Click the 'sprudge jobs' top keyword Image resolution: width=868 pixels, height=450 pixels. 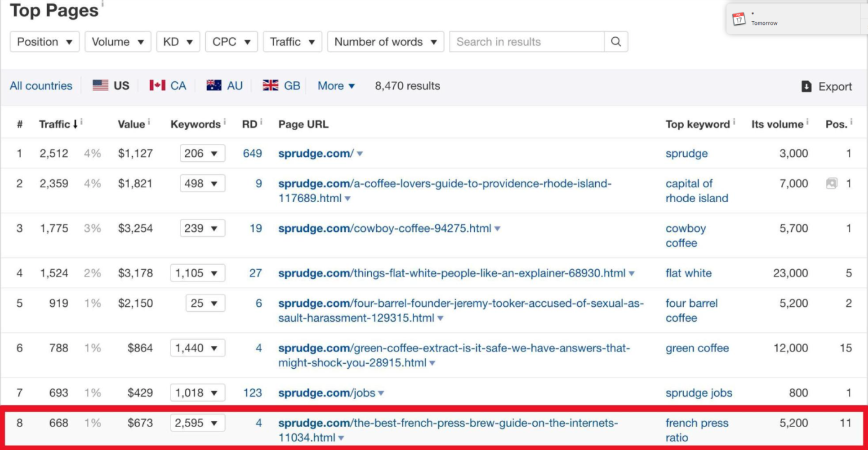(699, 392)
